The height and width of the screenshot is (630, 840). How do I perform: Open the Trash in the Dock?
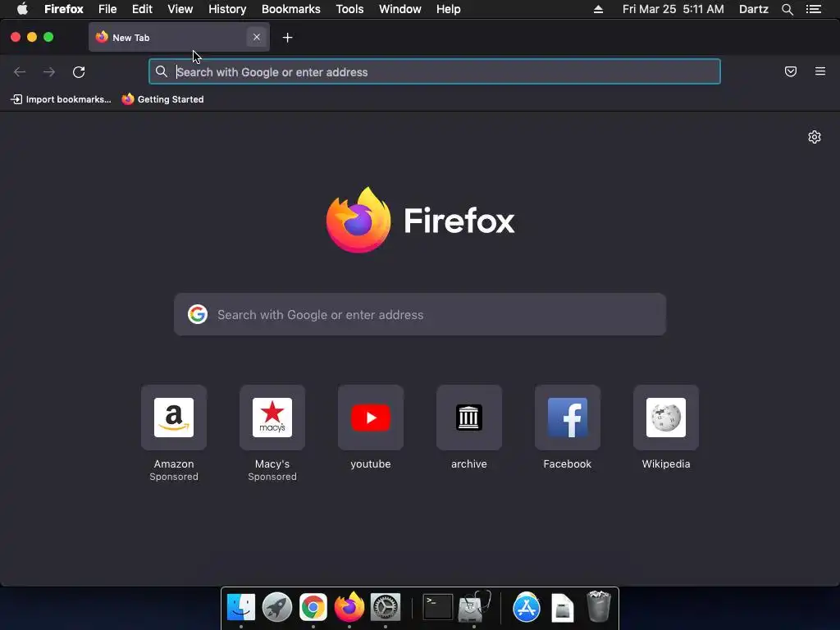598,606
